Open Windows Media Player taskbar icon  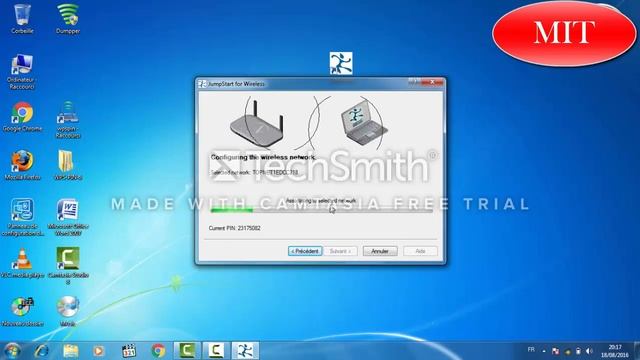click(99, 351)
